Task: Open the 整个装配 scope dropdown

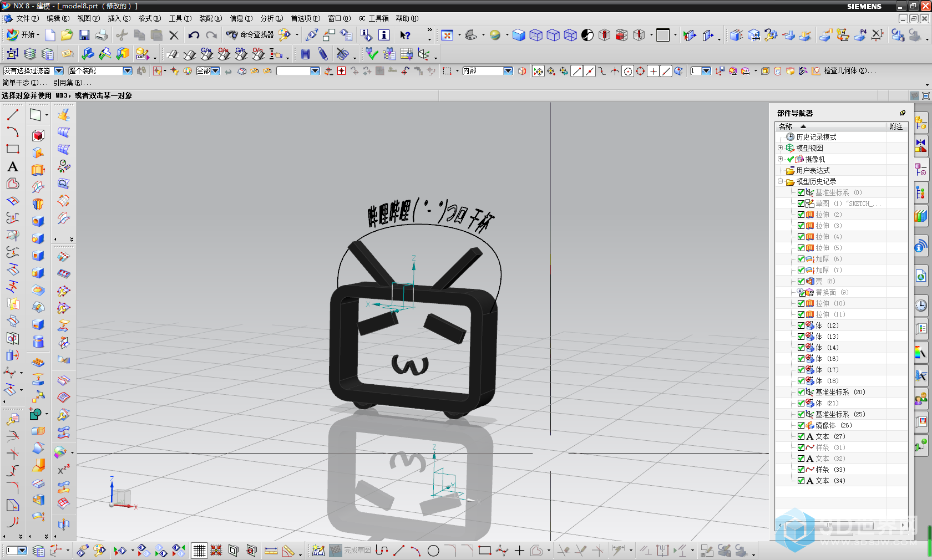Action: [128, 71]
